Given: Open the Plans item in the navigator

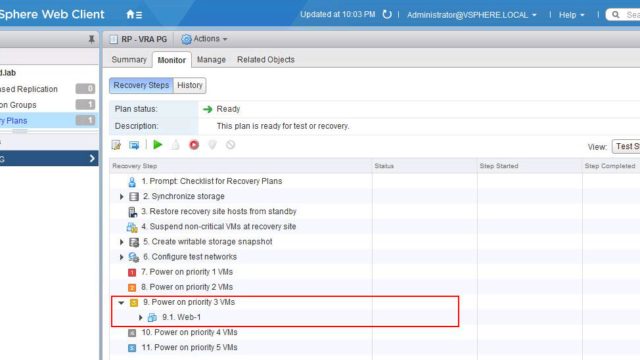Looking at the screenshot, I should pos(49,120).
